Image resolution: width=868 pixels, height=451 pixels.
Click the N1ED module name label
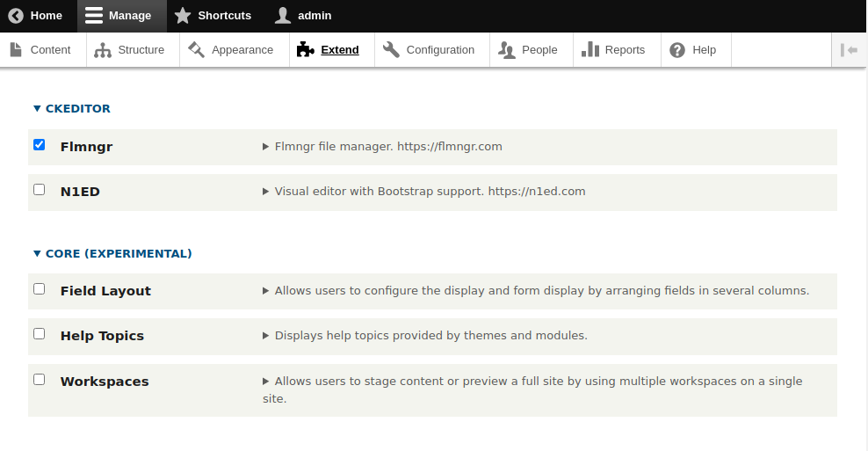point(80,192)
